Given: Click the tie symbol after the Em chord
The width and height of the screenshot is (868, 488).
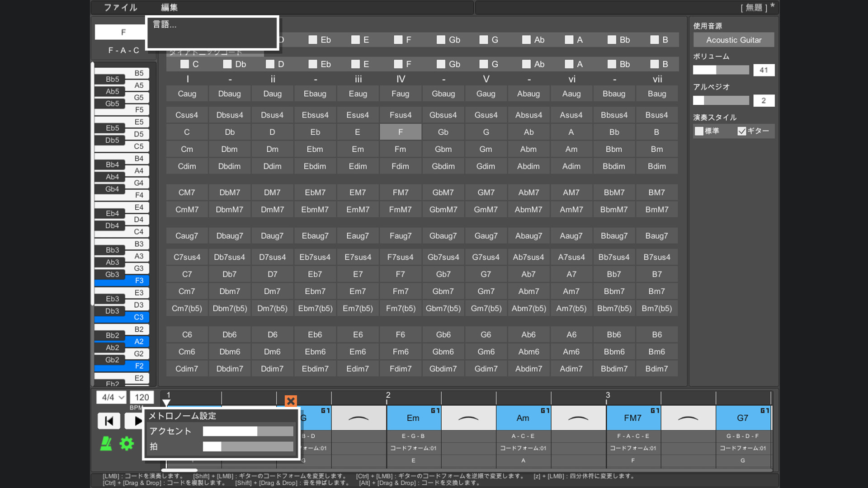Looking at the screenshot, I should 468,418.
